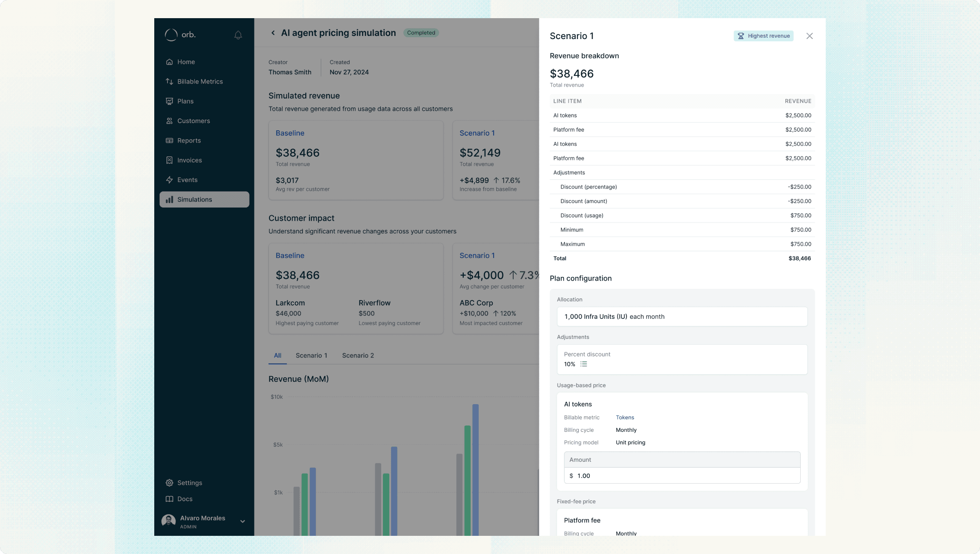Click the orb logo in sidebar
The image size is (980, 554).
[180, 35]
